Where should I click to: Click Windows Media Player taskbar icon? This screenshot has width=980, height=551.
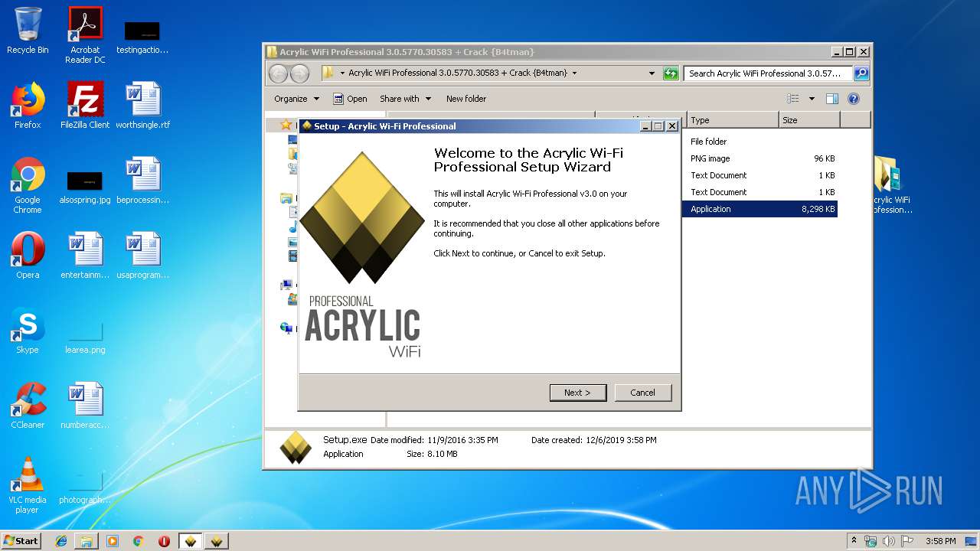[113, 541]
